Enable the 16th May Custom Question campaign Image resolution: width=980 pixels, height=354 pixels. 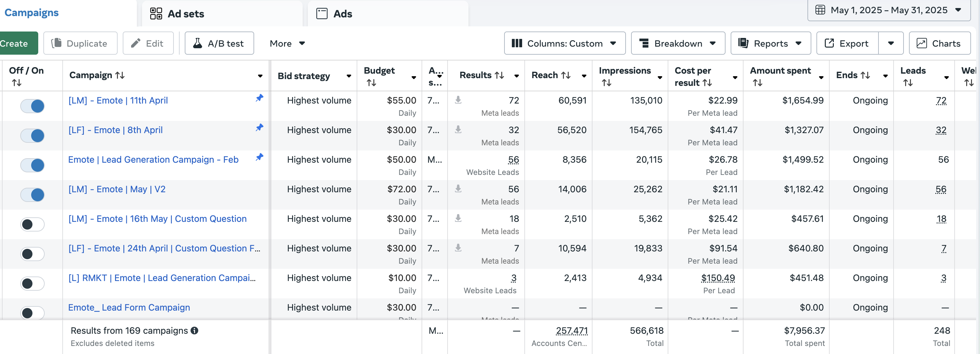coord(32,224)
